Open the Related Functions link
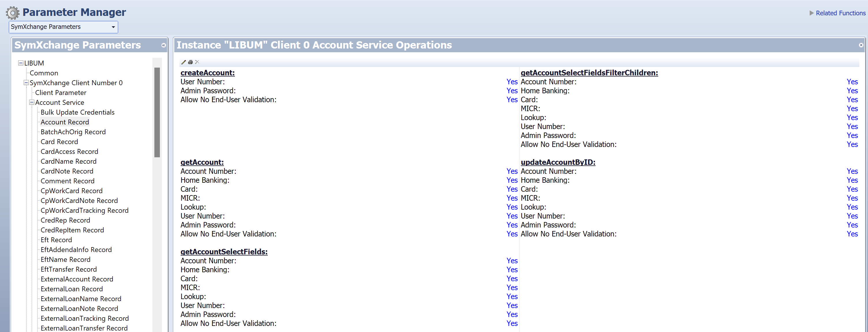This screenshot has width=868, height=332. point(840,13)
